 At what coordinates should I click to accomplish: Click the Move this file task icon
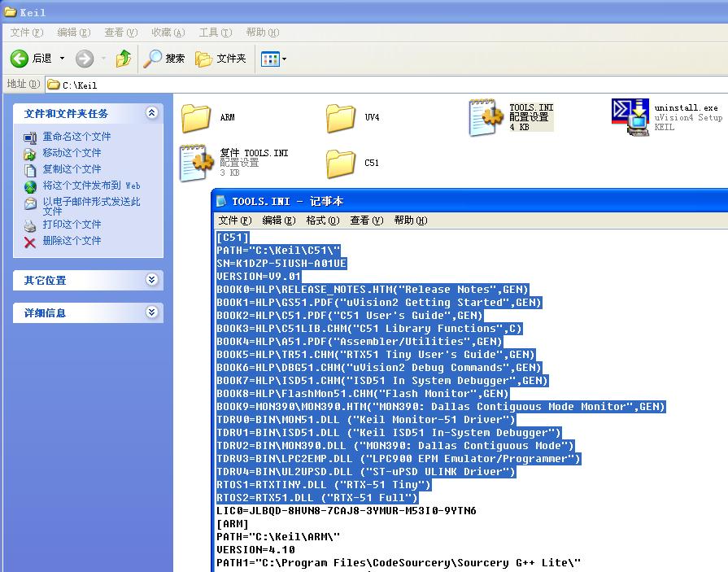30,154
